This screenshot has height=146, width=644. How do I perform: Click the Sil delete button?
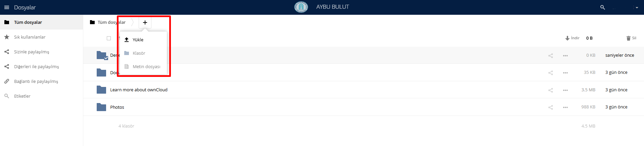click(631, 38)
